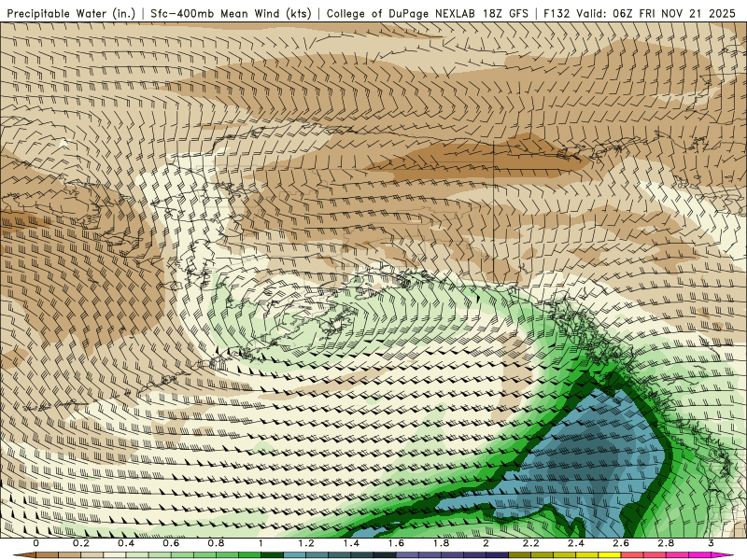Screen dimensions: 747x560
Task: Click the '0.4' label on the color scale
Action: click(126, 543)
